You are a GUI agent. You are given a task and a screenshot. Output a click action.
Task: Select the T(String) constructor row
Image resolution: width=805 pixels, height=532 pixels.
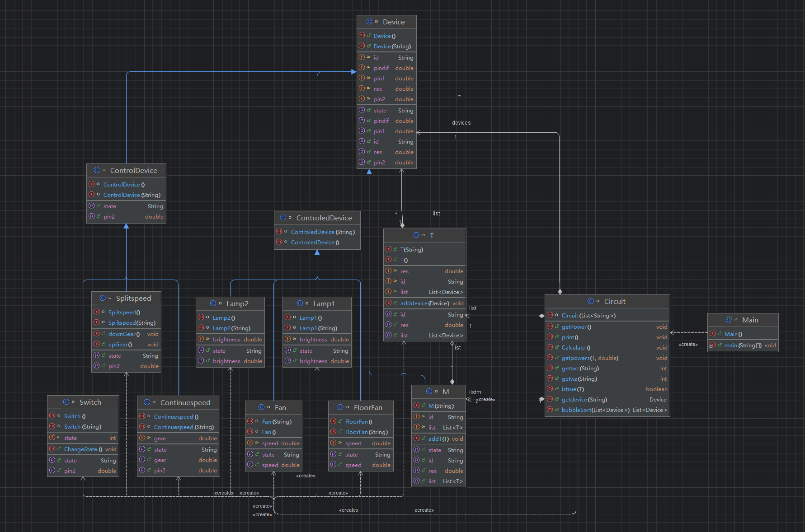424,249
